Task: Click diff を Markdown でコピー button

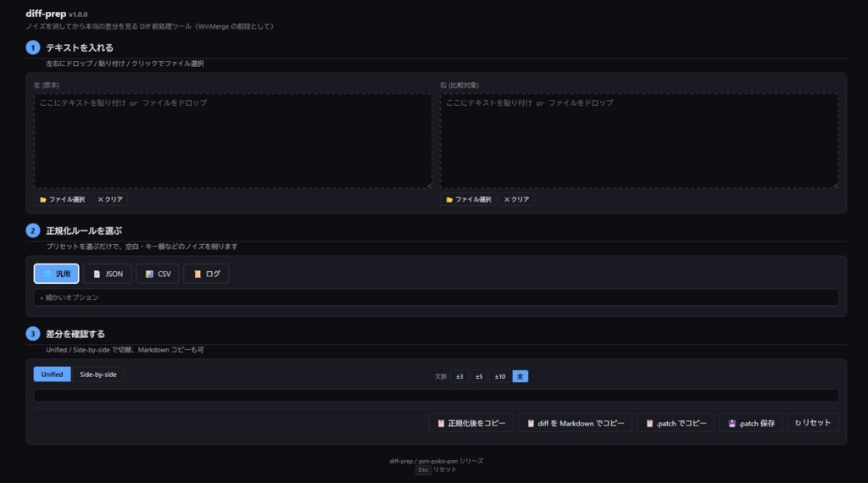Action: 576,423
